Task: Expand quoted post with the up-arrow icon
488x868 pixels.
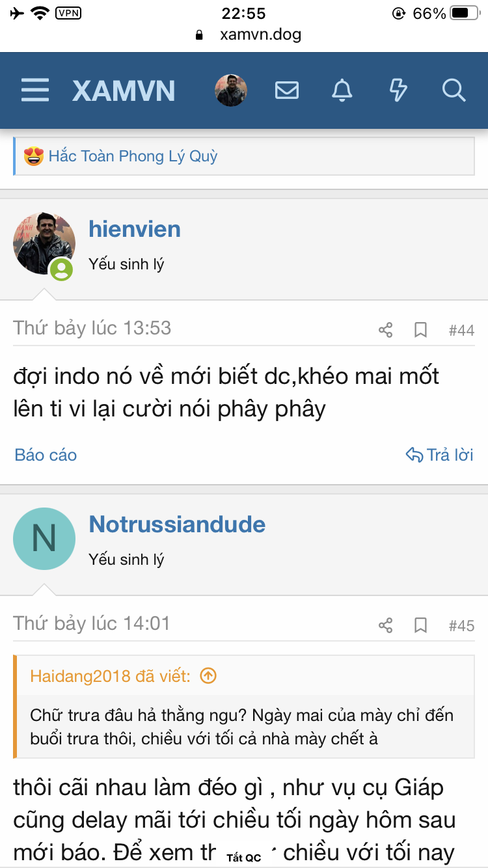Action: tap(208, 676)
